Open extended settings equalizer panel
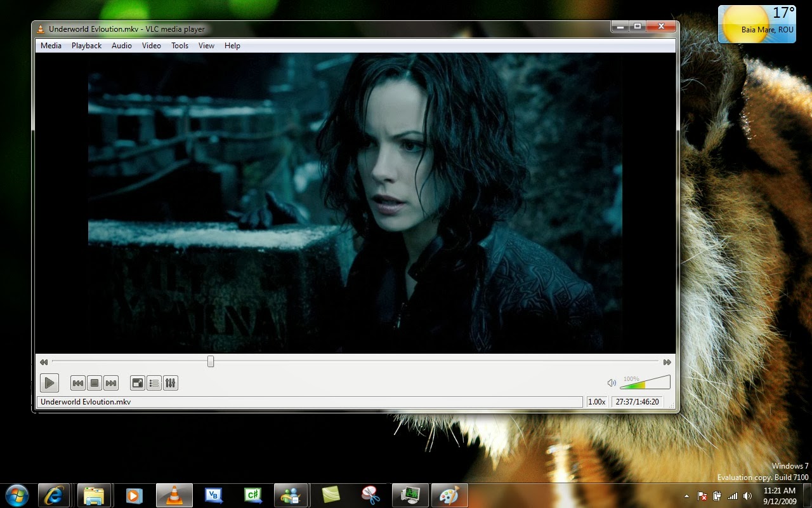Screen dimensions: 812x508 coord(171,383)
